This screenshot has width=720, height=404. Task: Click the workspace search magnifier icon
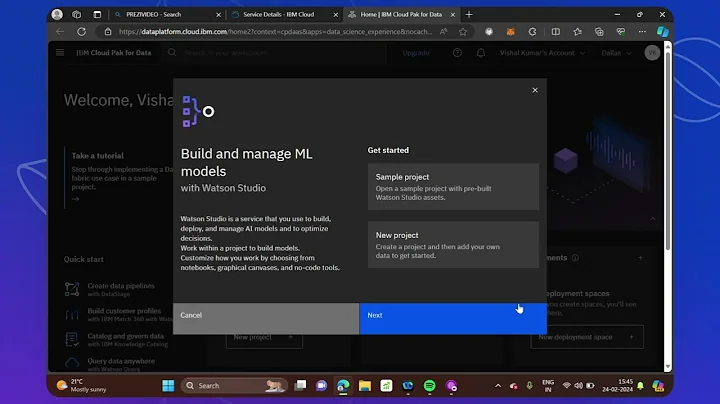[172, 53]
